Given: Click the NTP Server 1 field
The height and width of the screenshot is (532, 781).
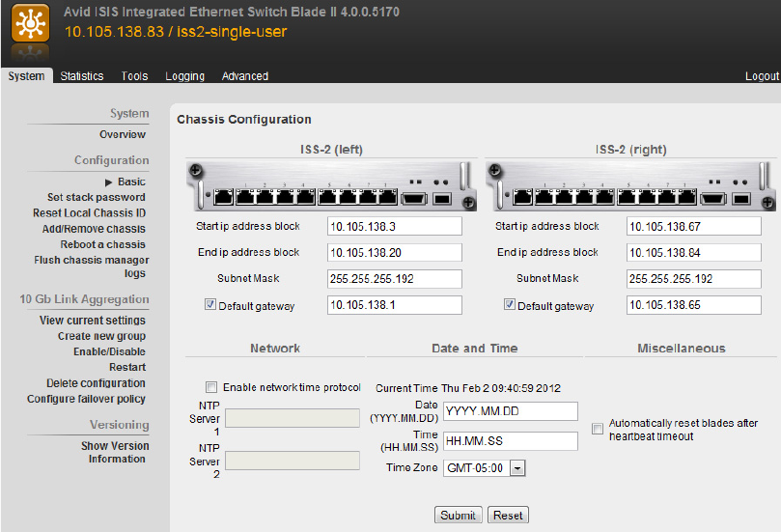Looking at the screenshot, I should (x=293, y=418).
